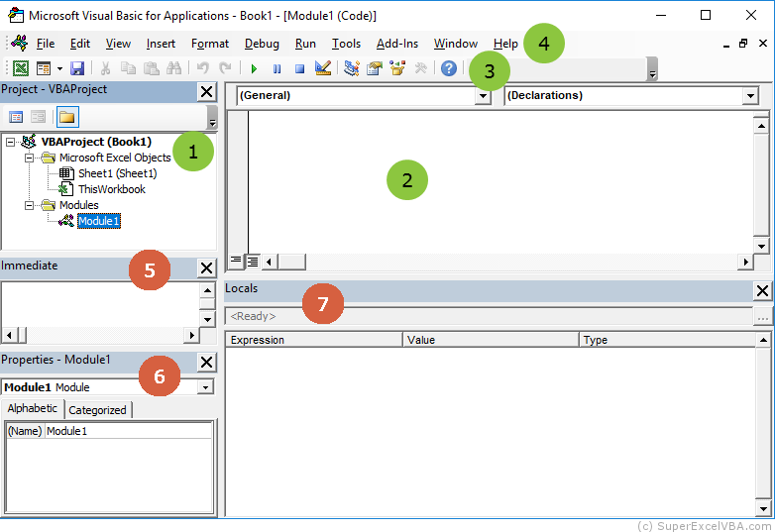775x532 pixels.
Task: Open the Object Browser toolbar icon
Action: coord(397,68)
